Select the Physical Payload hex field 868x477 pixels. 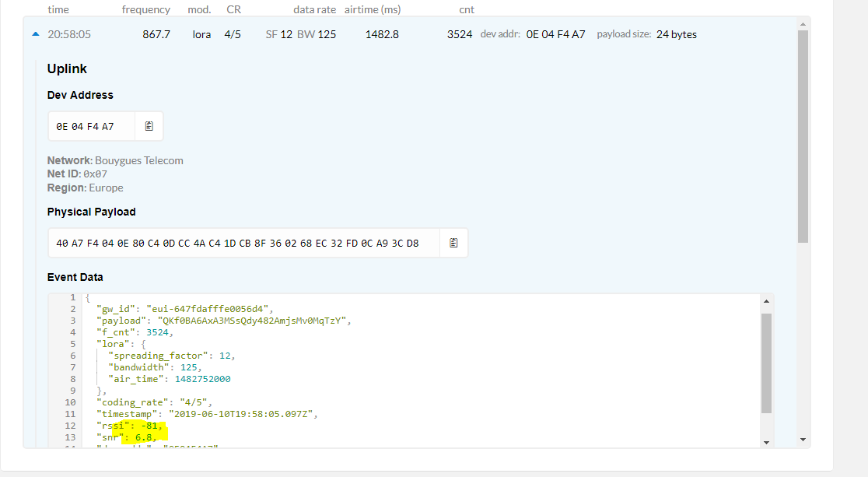244,243
